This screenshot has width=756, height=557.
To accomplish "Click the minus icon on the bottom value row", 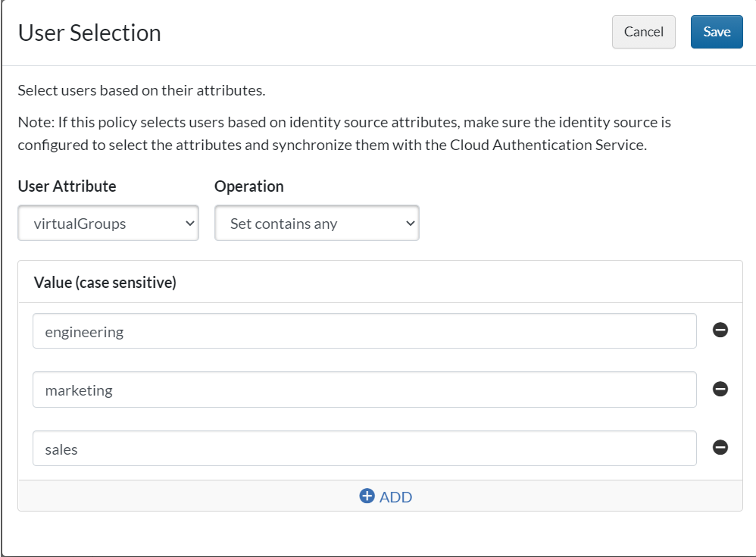I will pos(720,448).
